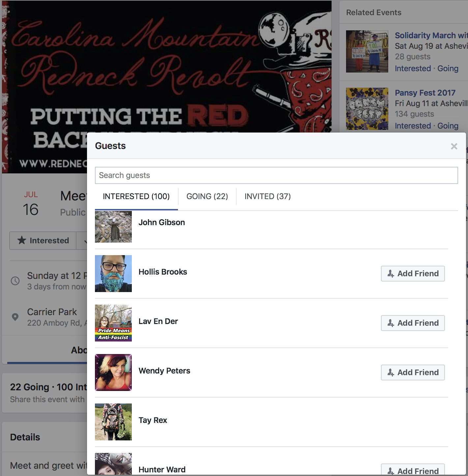The image size is (468, 476).
Task: Click the Search guests field
Action: [277, 175]
